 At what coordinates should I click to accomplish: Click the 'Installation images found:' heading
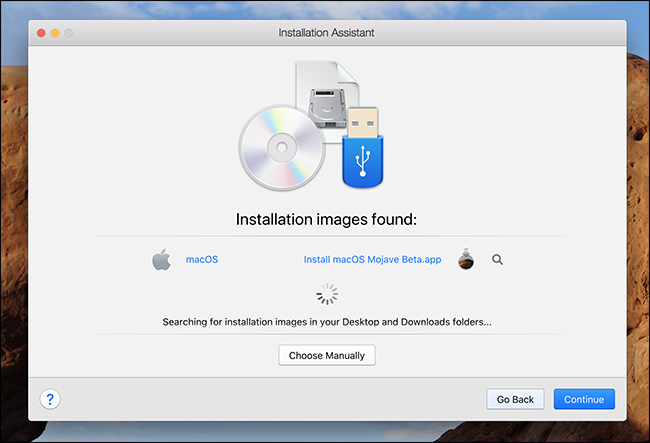326,219
